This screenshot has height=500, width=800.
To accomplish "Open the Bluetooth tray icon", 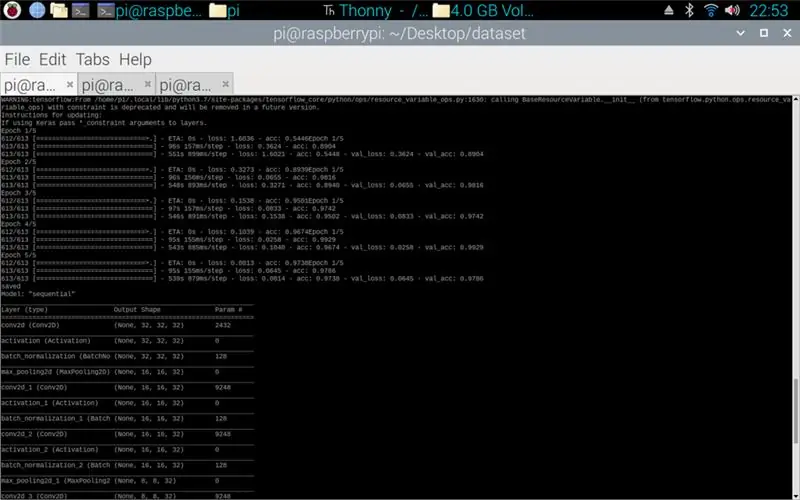I will pyautogui.click(x=689, y=10).
